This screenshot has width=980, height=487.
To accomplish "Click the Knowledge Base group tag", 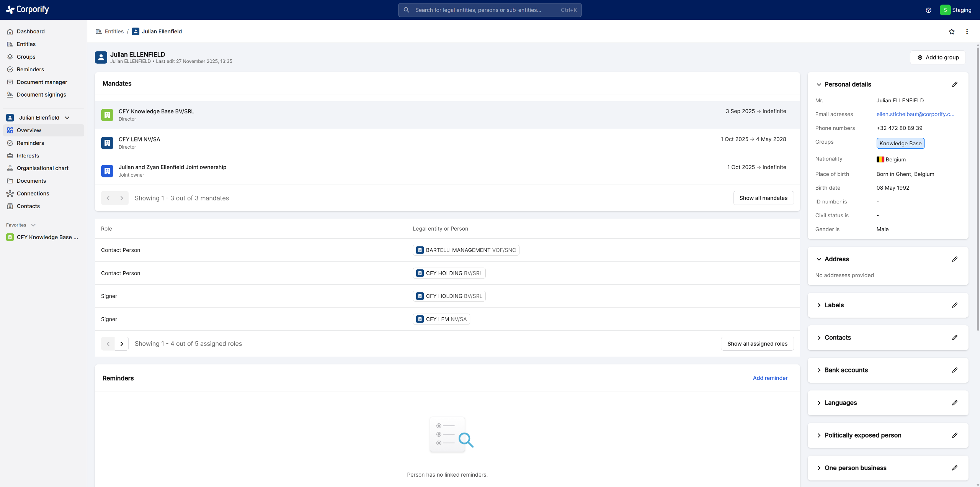I will pyautogui.click(x=900, y=143).
